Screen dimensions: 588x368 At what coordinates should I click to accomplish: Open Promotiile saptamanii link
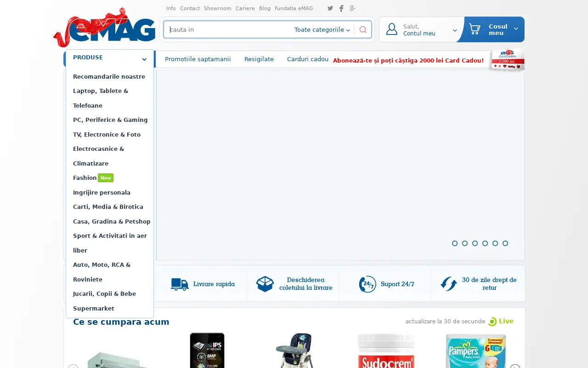click(x=198, y=59)
